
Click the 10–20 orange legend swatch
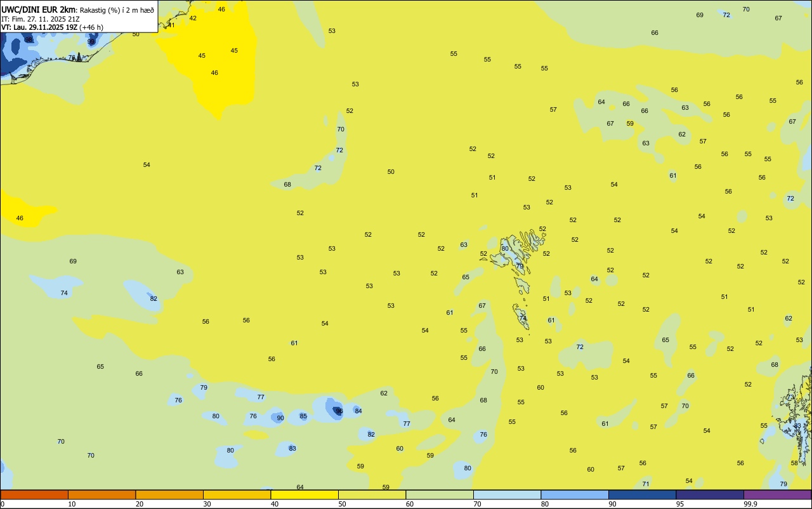point(101,494)
